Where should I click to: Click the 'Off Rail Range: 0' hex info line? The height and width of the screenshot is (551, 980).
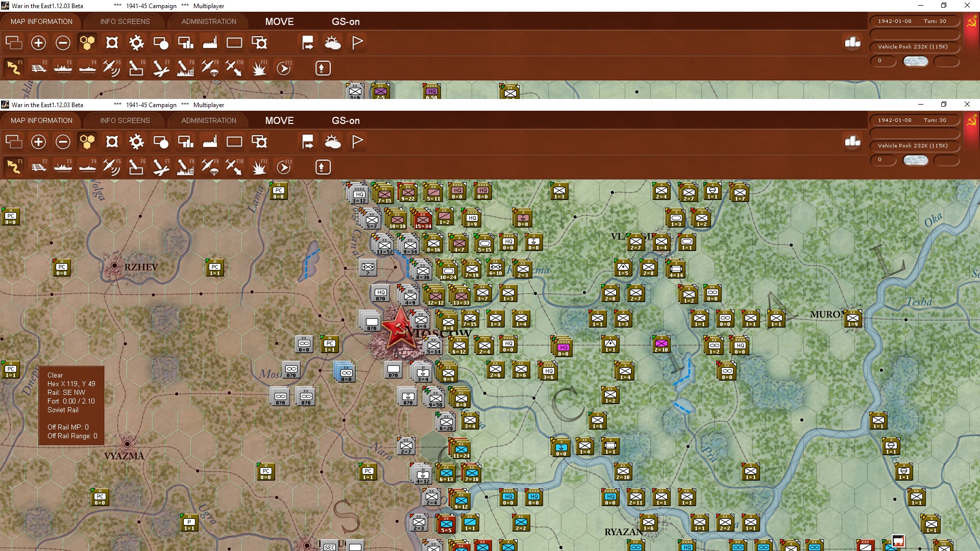tap(72, 436)
